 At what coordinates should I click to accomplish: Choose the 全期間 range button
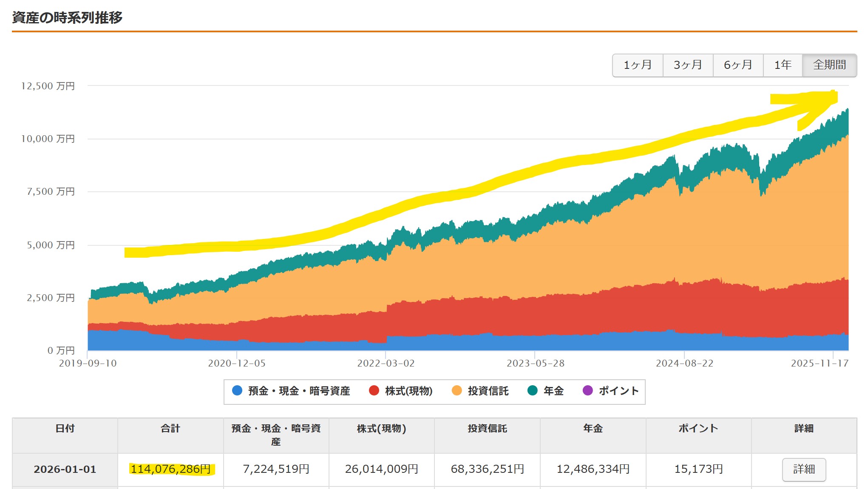pos(829,65)
